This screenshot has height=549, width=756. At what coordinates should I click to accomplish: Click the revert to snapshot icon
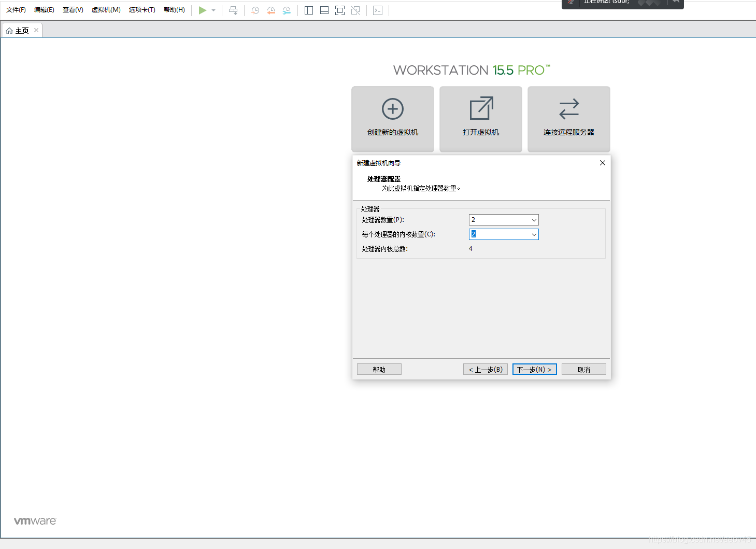(271, 10)
